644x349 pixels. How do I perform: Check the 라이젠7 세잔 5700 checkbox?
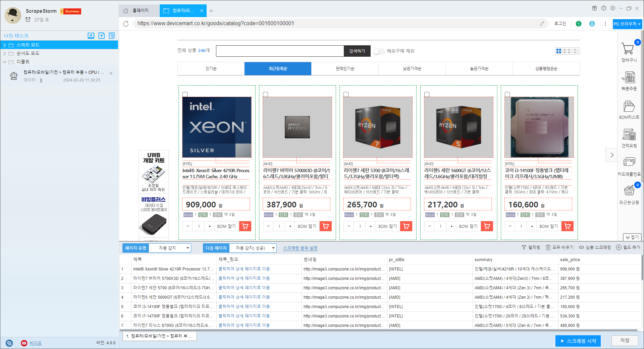[346, 95]
